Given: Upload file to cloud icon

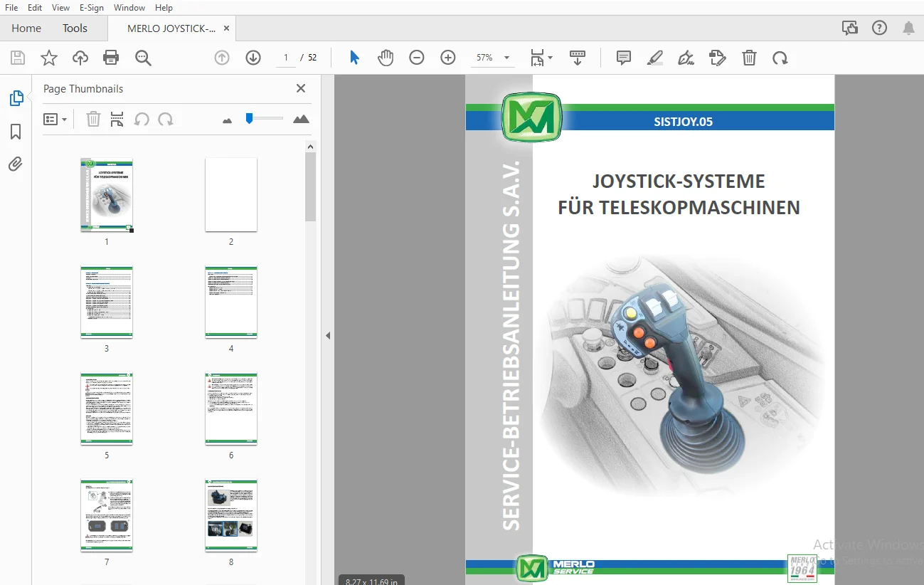Looking at the screenshot, I should click(x=80, y=58).
